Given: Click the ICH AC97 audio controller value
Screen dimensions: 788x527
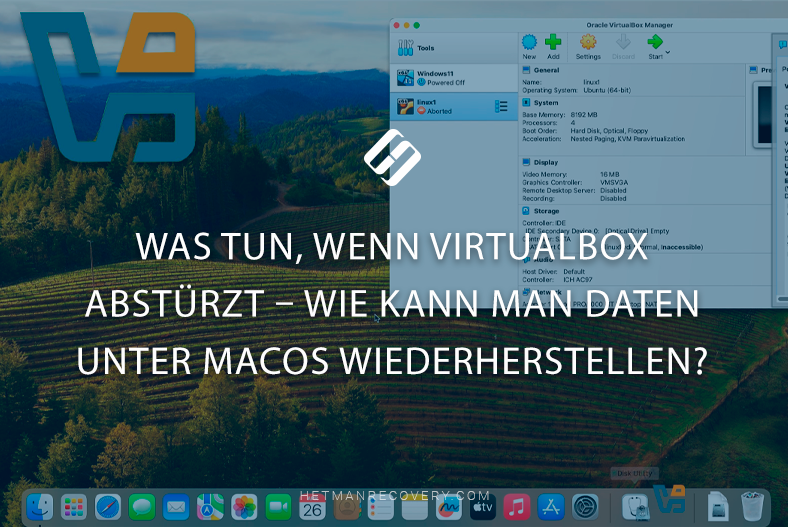Looking at the screenshot, I should click(x=577, y=279).
